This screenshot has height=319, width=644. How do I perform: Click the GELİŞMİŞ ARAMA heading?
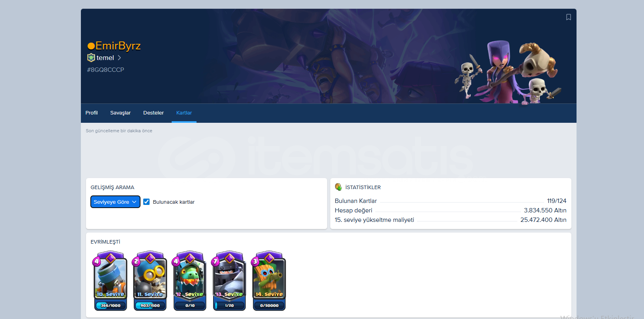point(112,188)
